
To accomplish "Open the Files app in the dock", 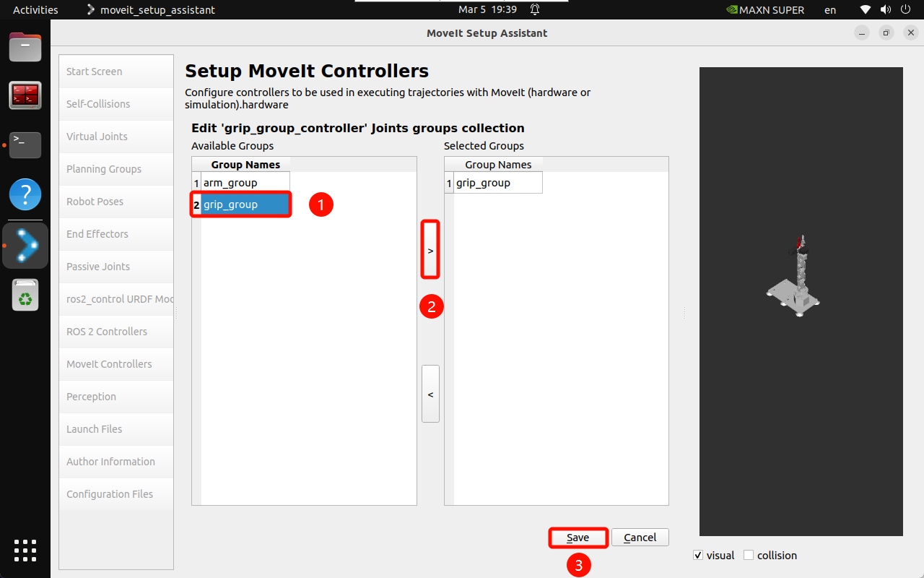I will (x=25, y=48).
